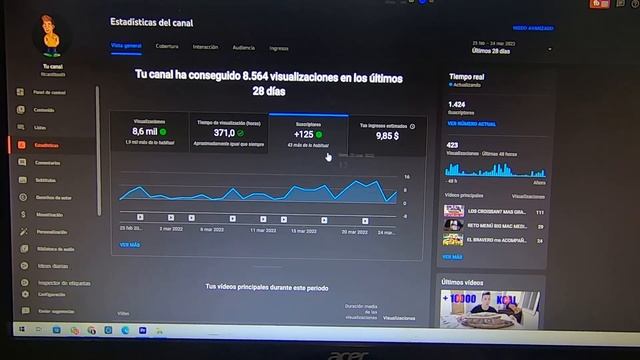This screenshot has height=360, width=640.
Task: Open the Subtítulos sidebar icon
Action: [22, 180]
